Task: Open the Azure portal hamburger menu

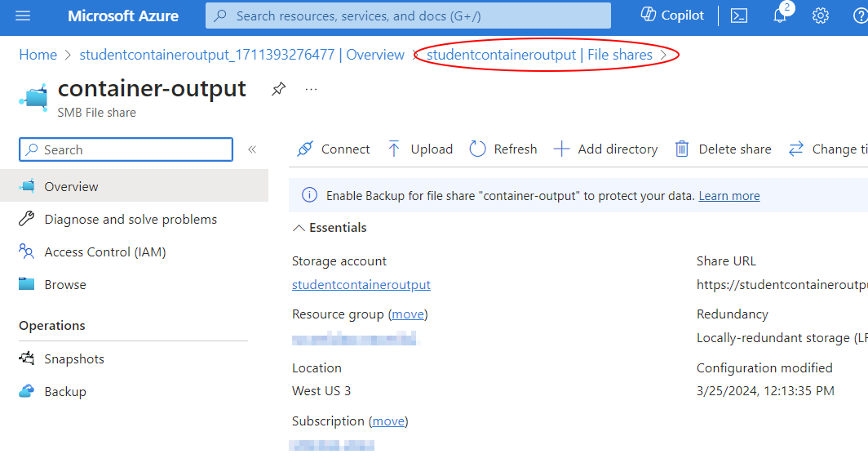Action: [x=23, y=16]
